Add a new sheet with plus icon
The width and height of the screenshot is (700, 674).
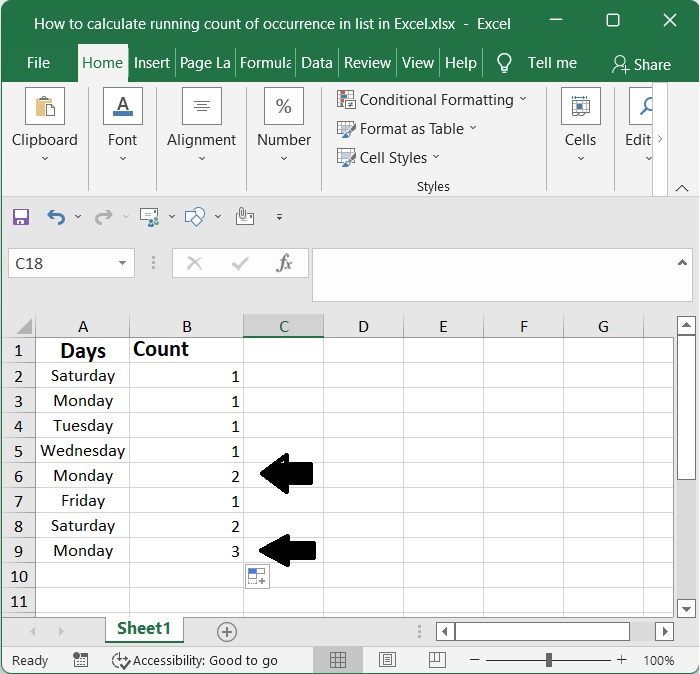pos(227,631)
